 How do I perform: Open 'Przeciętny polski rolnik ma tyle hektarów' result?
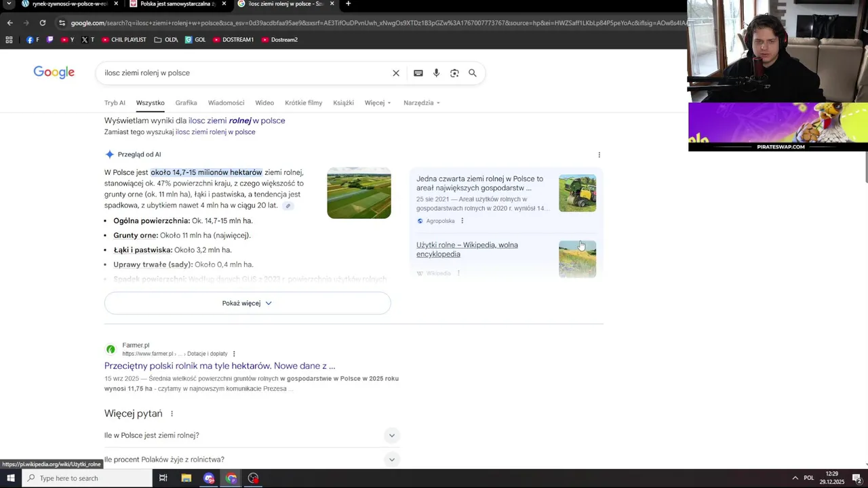[220, 366]
